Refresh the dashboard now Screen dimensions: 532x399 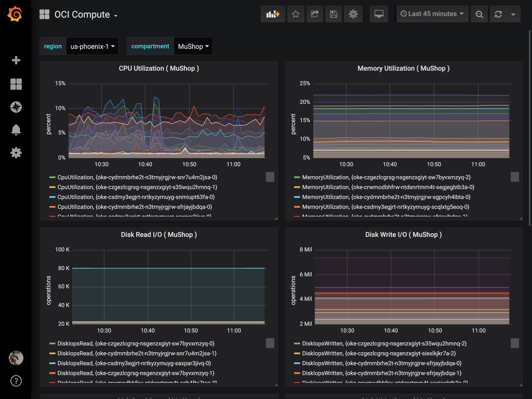[x=498, y=14]
